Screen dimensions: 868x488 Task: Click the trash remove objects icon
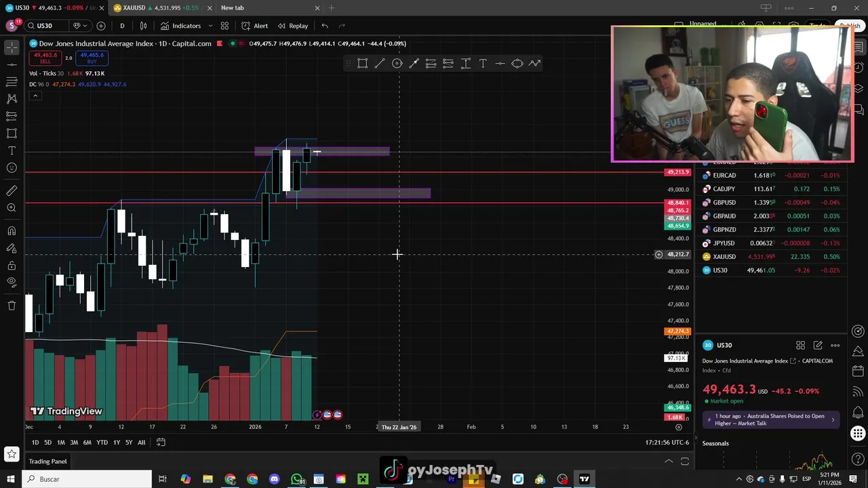12,306
